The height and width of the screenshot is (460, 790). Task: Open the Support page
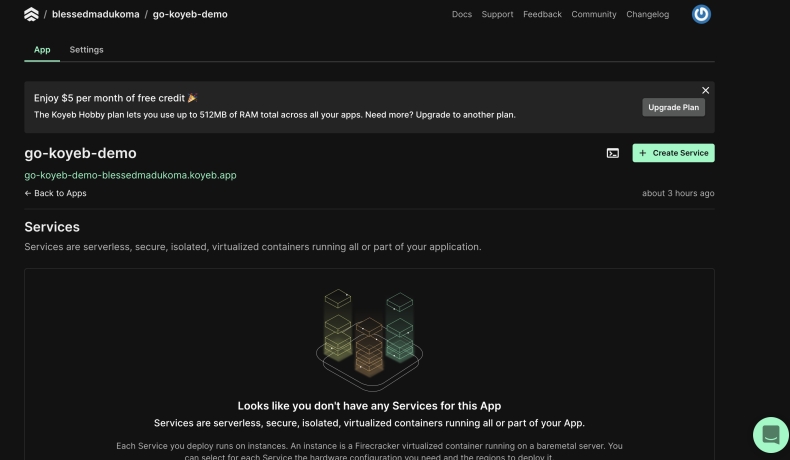pos(497,15)
